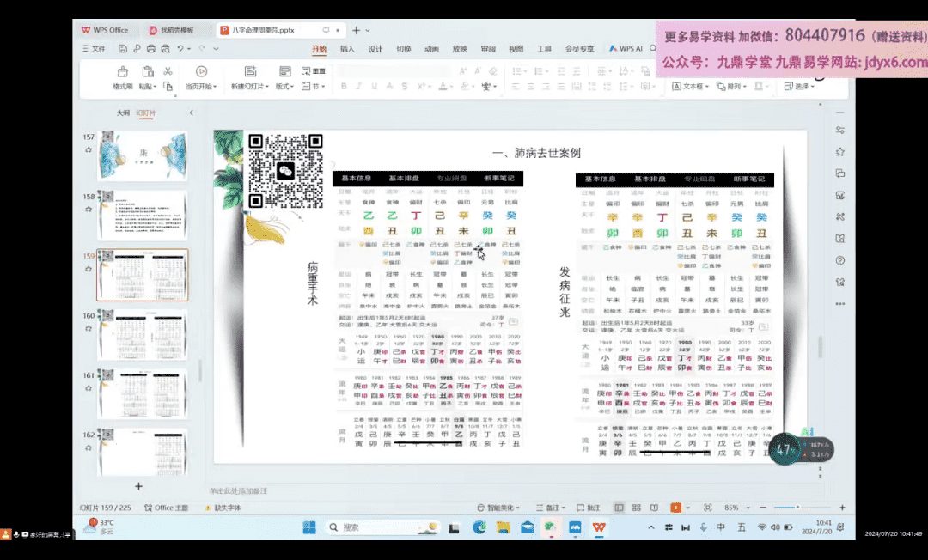Click the star icon in right sidebar
Viewport: 928px width, 560px height.
[x=839, y=152]
